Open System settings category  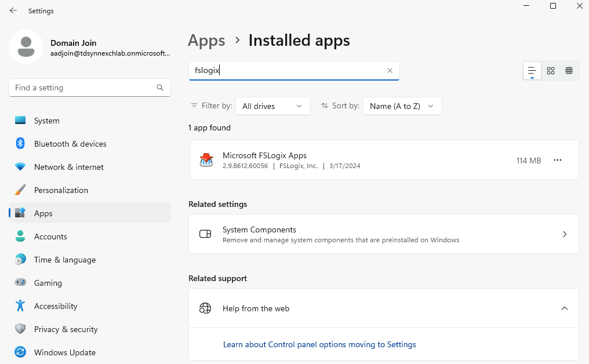pos(90,121)
